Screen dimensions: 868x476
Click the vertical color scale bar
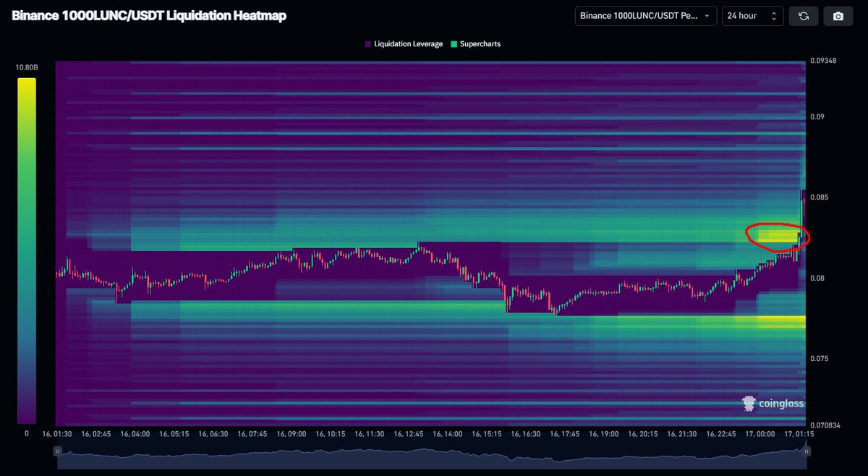pyautogui.click(x=27, y=250)
